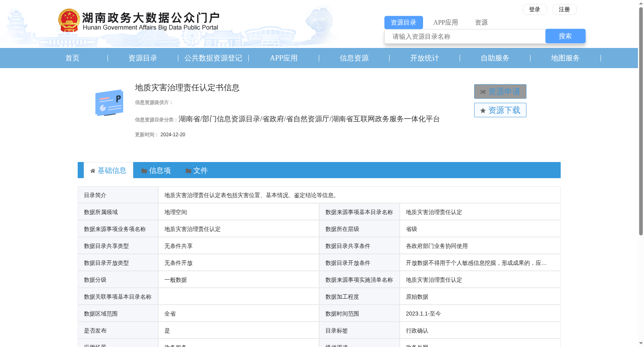Open 自助服务 in the navigation bar
The image size is (644, 347).
(x=495, y=58)
